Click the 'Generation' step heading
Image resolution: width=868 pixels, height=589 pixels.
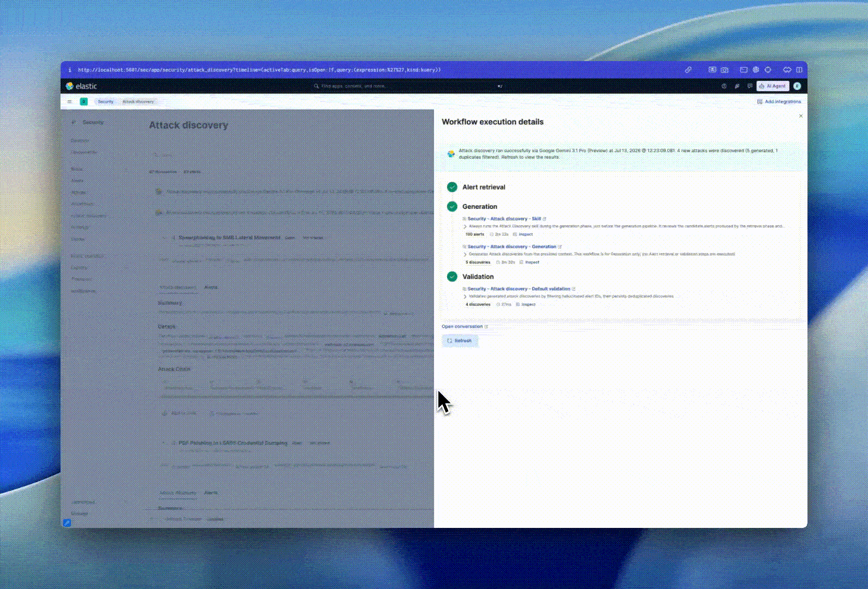pyautogui.click(x=480, y=207)
